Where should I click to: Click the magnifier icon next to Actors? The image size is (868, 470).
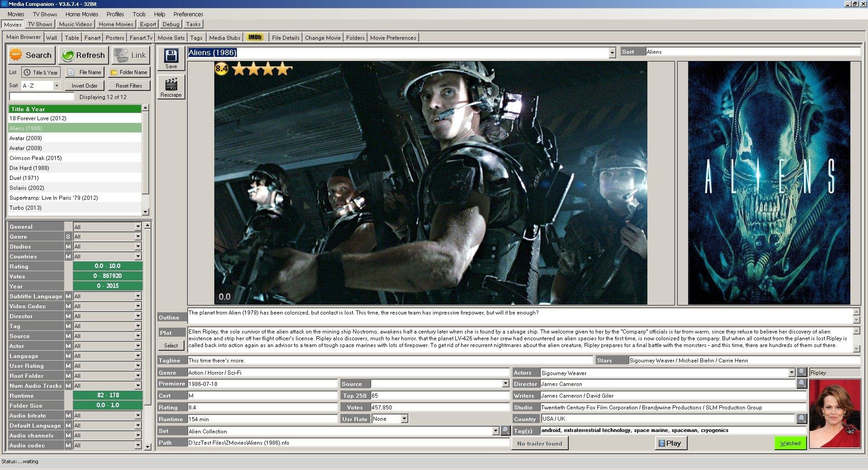802,372
